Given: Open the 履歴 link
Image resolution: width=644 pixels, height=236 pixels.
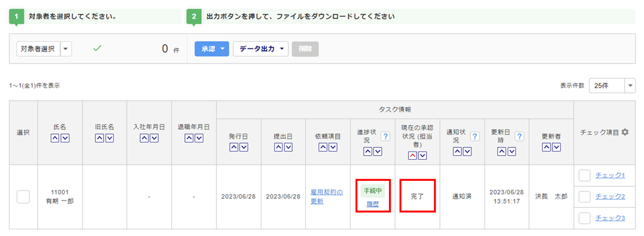Looking at the screenshot, I should point(372,204).
